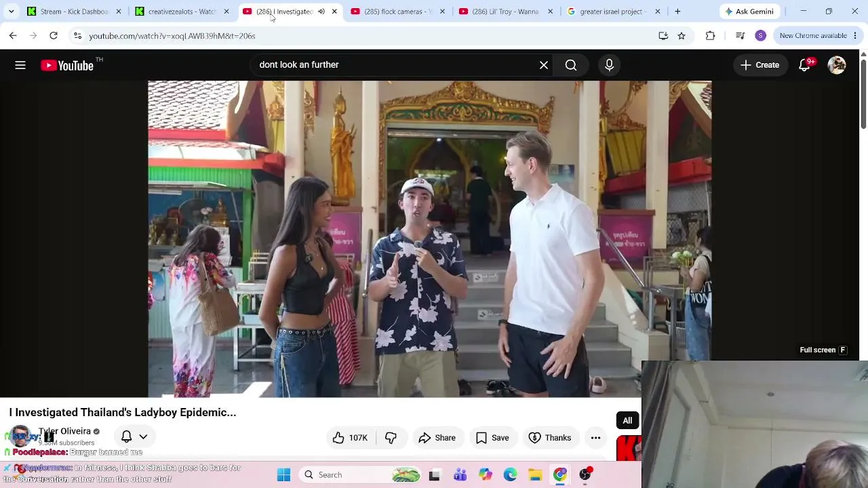Screen dimensions: 868x488
Task: Open Ask Gemini panel
Action: click(749, 12)
